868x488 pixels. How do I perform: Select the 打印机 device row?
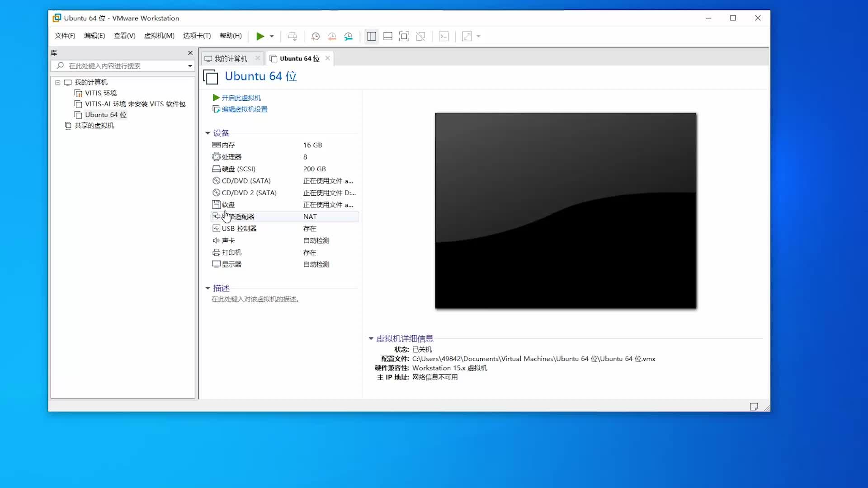pyautogui.click(x=285, y=253)
